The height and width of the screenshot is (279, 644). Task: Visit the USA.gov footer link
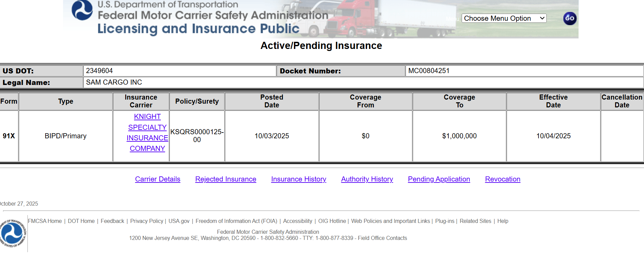[179, 221]
